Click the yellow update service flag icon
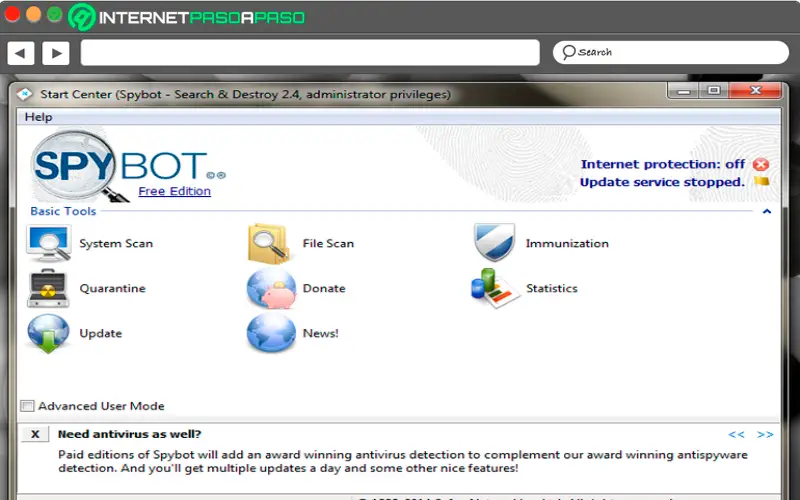The width and height of the screenshot is (800, 500). click(762, 181)
